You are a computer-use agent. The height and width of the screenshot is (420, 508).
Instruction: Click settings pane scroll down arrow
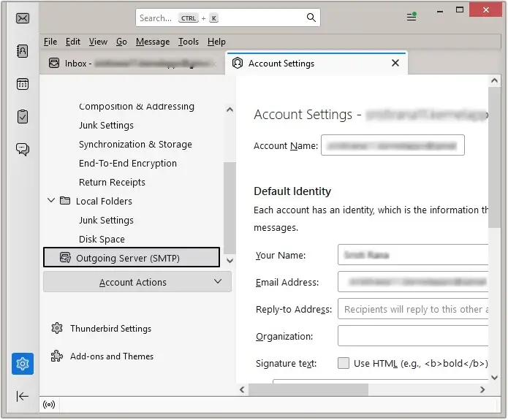[494, 377]
